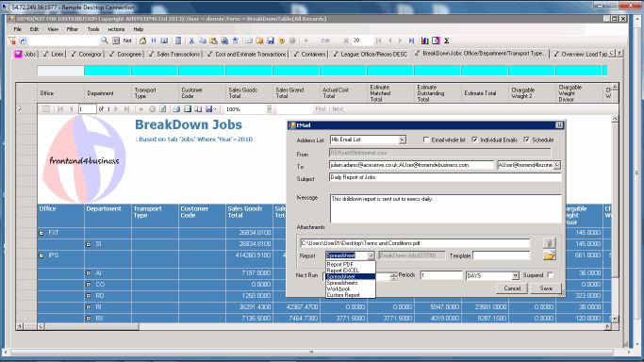Expand the FXT office row
Screen dimensions: 644x362
tap(41, 233)
